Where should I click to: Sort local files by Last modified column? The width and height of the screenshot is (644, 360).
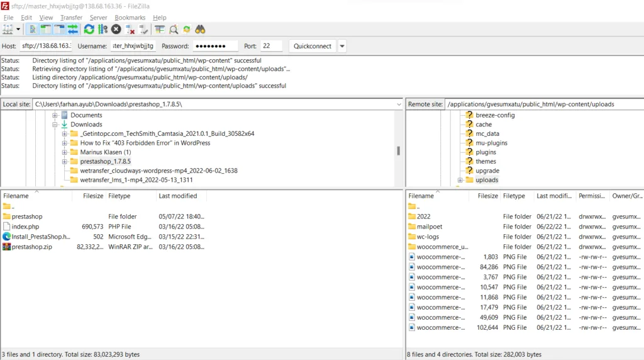tap(181, 196)
